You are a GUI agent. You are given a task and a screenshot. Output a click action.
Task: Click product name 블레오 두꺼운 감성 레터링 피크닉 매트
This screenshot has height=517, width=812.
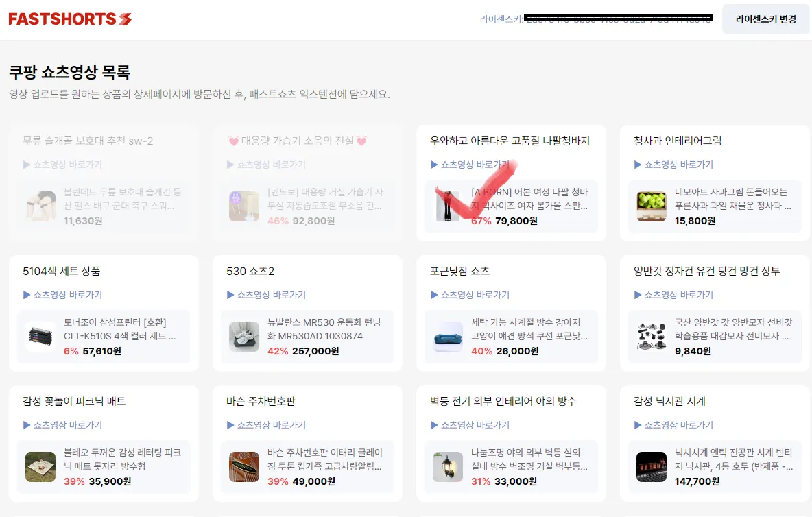click(x=122, y=459)
